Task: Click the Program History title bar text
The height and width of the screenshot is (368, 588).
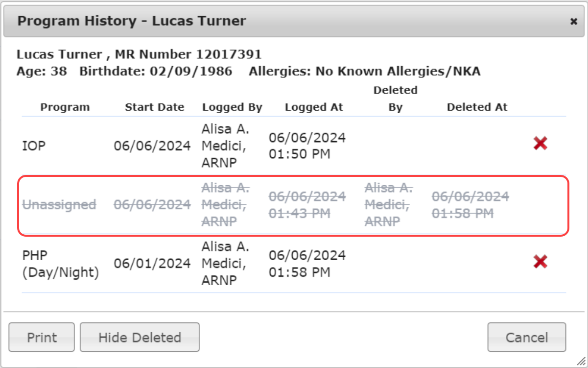Action: point(132,21)
